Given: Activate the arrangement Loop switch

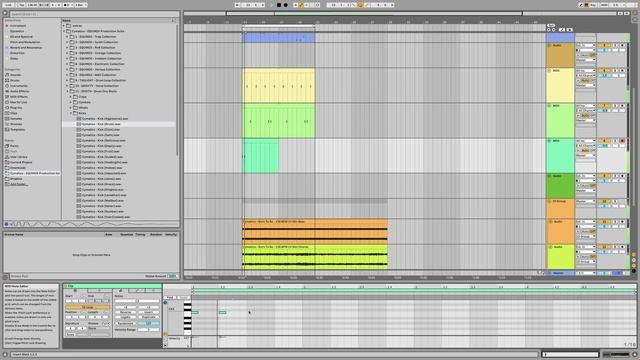Looking at the screenshot, I should point(360,5).
